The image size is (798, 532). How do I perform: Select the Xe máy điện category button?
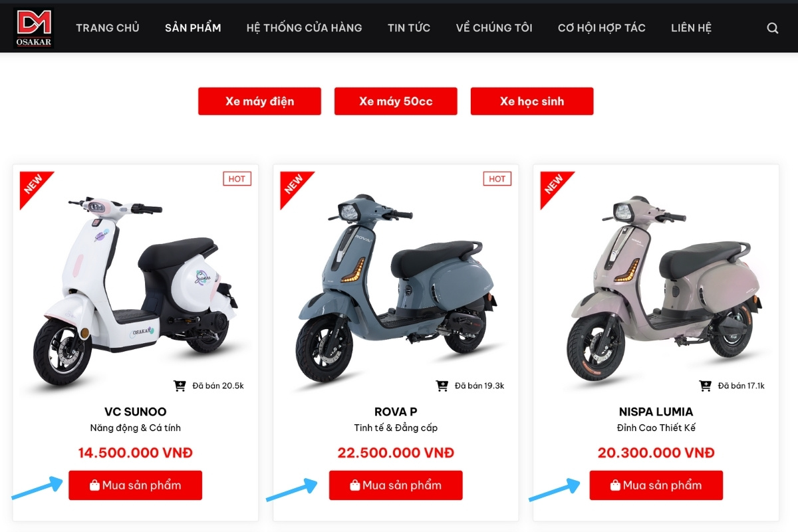pos(259,101)
